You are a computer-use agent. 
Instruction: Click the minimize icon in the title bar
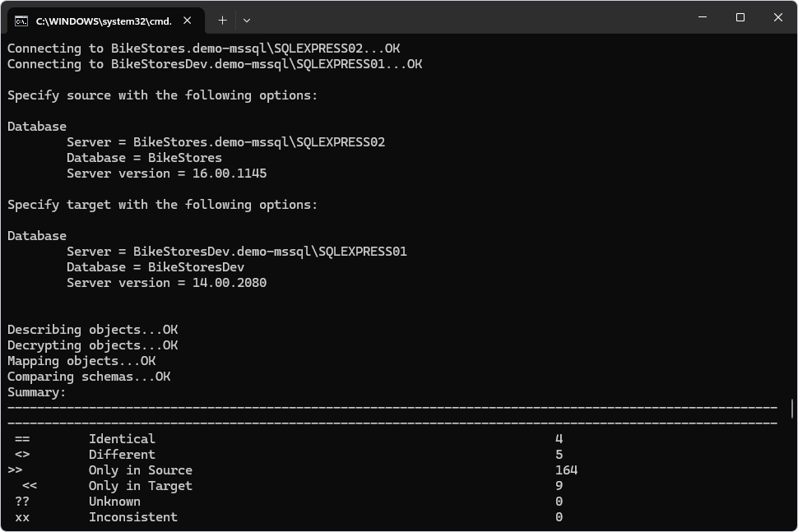click(x=703, y=17)
